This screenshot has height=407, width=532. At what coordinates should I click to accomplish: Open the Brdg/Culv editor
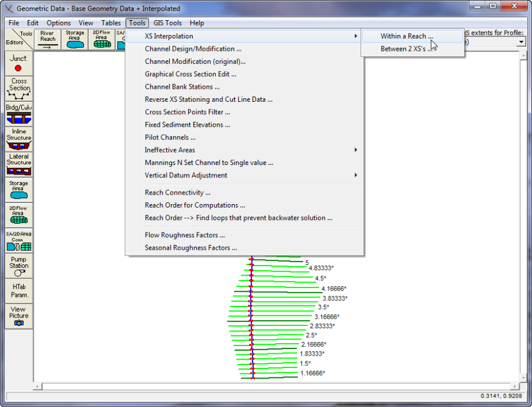[18, 114]
